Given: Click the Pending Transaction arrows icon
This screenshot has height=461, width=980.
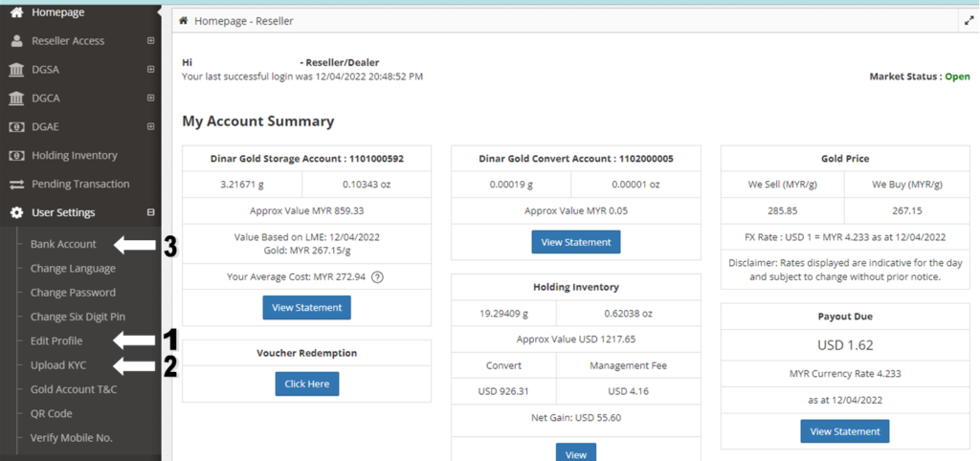Looking at the screenshot, I should click(16, 184).
